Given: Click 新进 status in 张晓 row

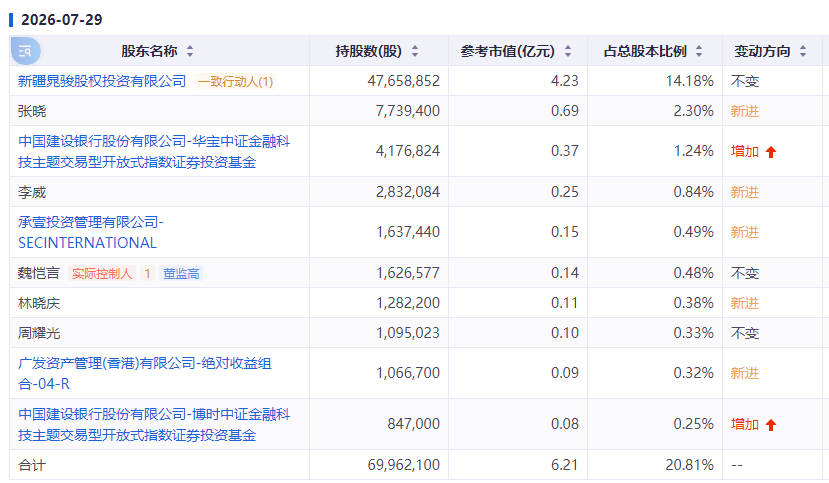Looking at the screenshot, I should click(x=744, y=112).
